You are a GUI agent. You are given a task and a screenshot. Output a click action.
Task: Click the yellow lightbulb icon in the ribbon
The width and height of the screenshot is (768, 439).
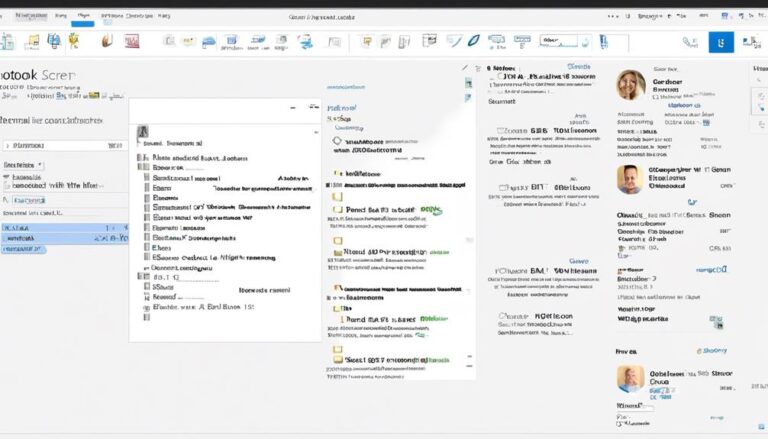click(x=74, y=41)
